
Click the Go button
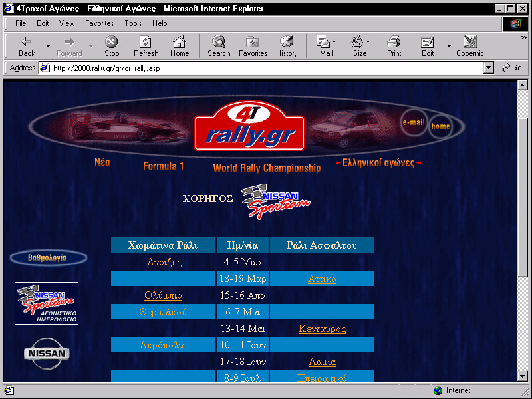click(x=512, y=68)
